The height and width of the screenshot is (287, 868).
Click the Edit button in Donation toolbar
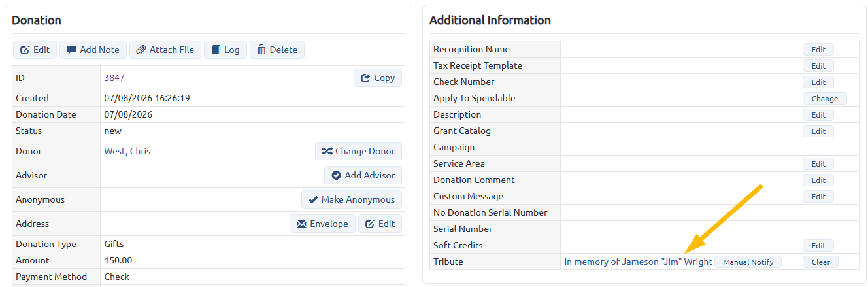35,50
